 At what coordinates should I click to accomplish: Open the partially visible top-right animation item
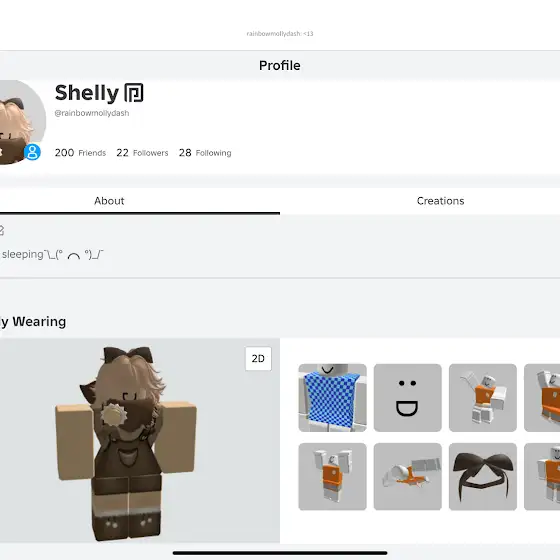coord(542,398)
